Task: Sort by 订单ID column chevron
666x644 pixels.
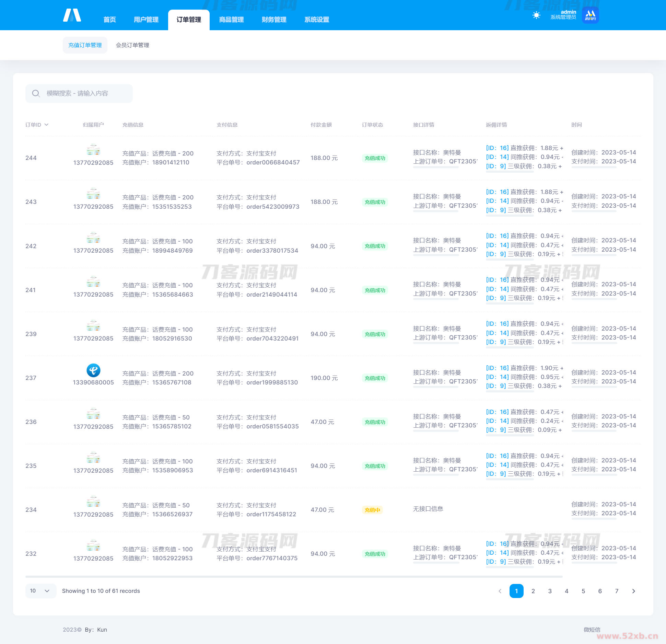Action: [x=46, y=125]
